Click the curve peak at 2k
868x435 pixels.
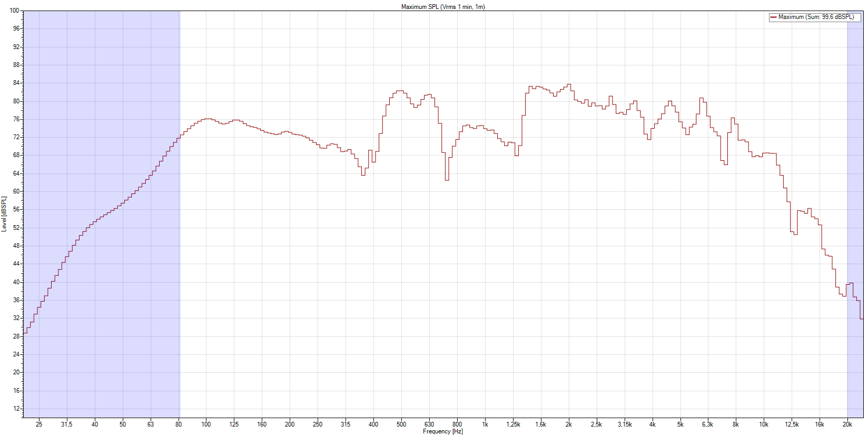click(568, 84)
